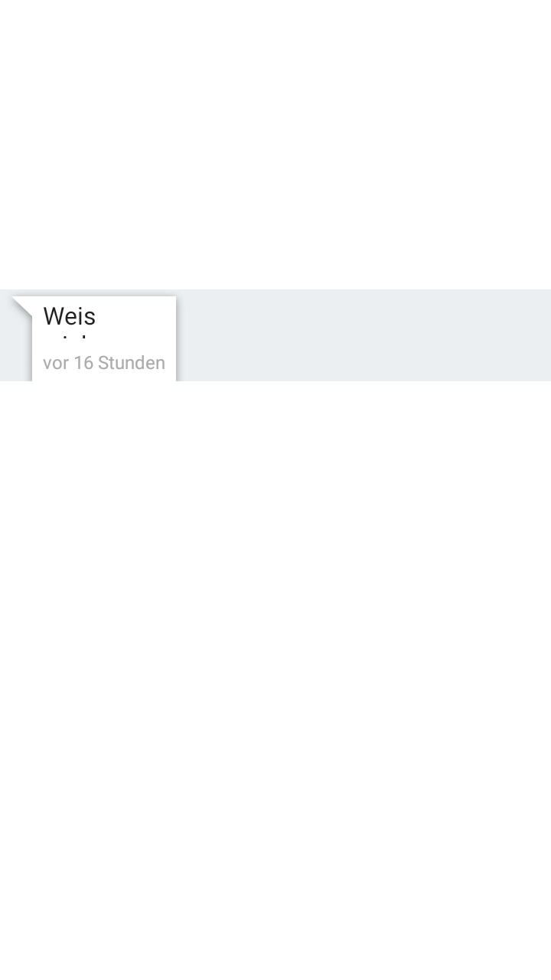Tap the "vor 16 Stunden" timestamp

coord(104,363)
